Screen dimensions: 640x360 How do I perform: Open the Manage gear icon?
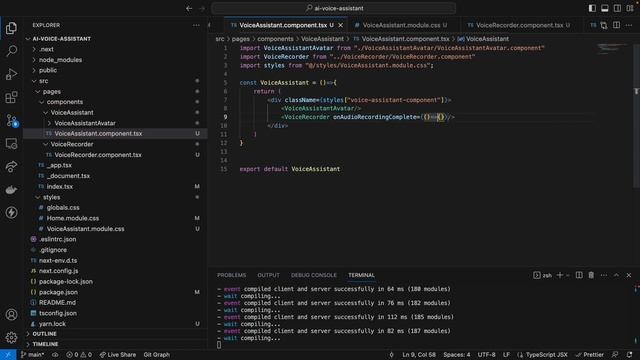click(x=11, y=338)
